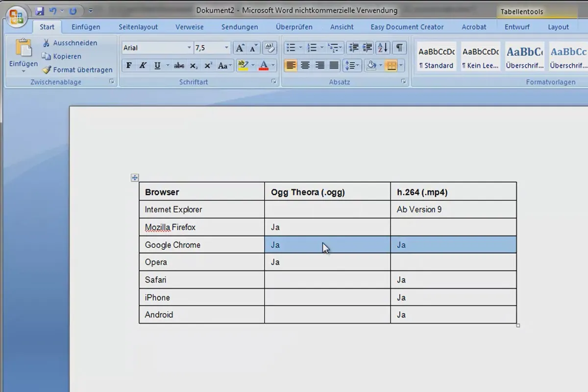Viewport: 588px width, 392px height.
Task: Switch to the Einfügen tab
Action: click(x=86, y=27)
